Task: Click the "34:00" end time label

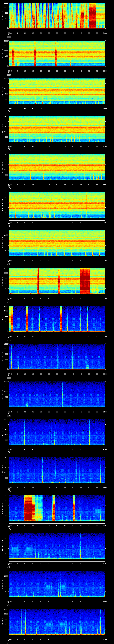Action: [x=105, y=223]
